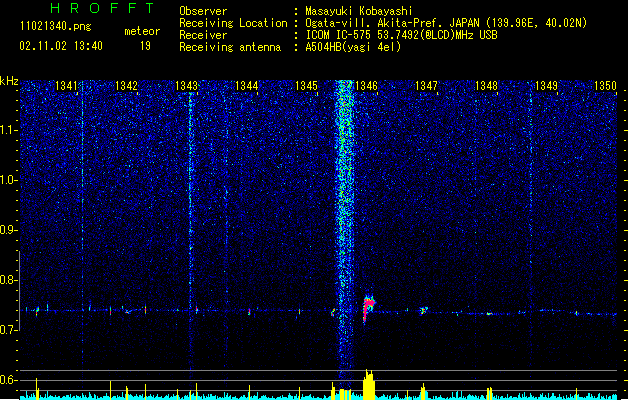The height and width of the screenshot is (400, 629).
Task: Click the kHz axis unit label
Action: click(x=9, y=81)
